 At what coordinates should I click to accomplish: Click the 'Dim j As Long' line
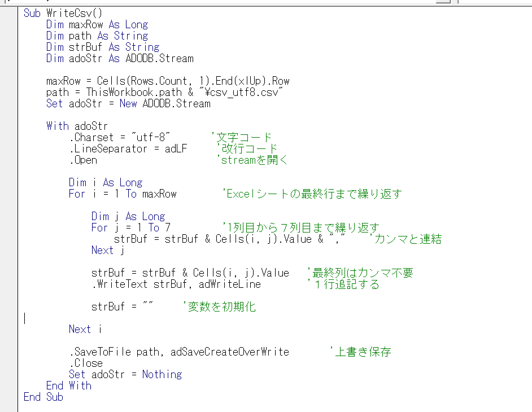click(x=128, y=216)
